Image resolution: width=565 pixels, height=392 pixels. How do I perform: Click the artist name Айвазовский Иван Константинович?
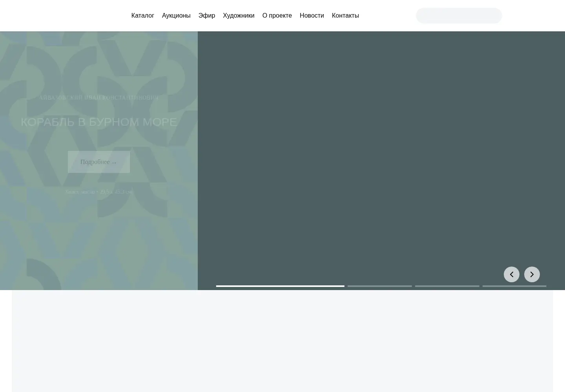(99, 98)
